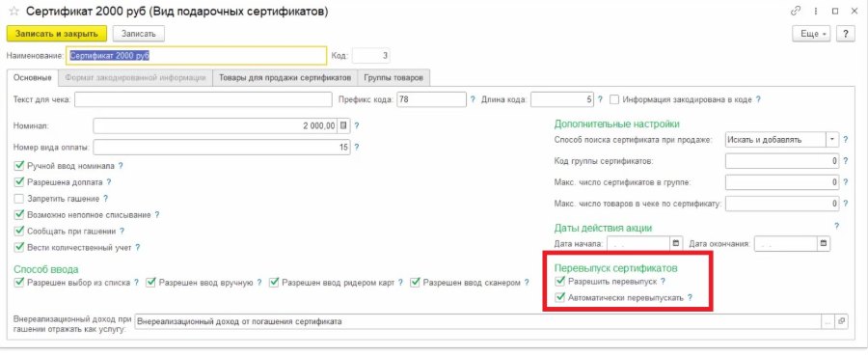Image resolution: width=868 pixels, height=356 pixels.
Task: Show help for Автоматически перевыпускать
Action: 690,297
